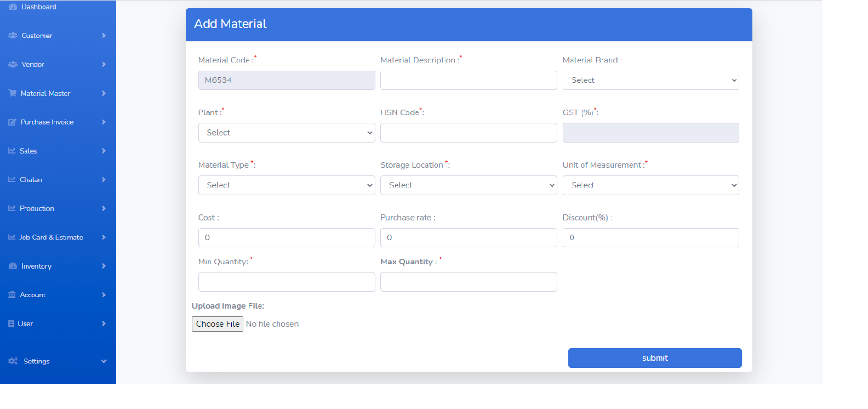Focus the Material Description text field

coord(469,80)
